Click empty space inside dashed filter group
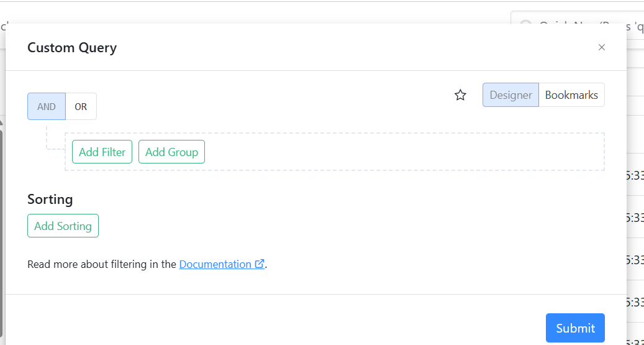Image resolution: width=644 pixels, height=345 pixels. [x=404, y=152]
